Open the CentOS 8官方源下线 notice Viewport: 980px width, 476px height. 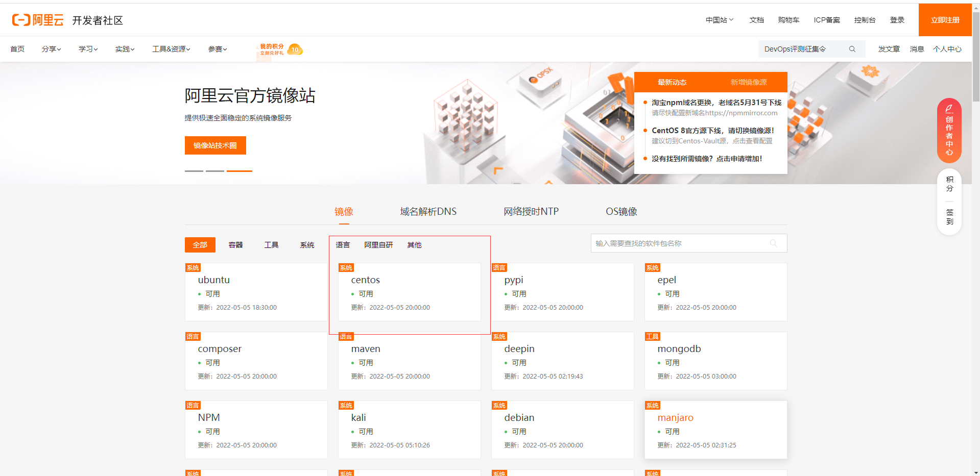pyautogui.click(x=712, y=131)
